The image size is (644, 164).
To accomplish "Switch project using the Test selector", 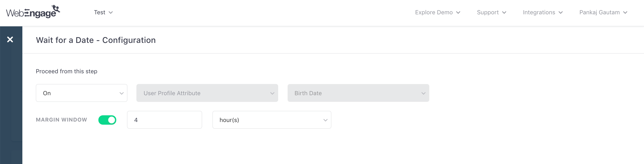I will (100, 13).
